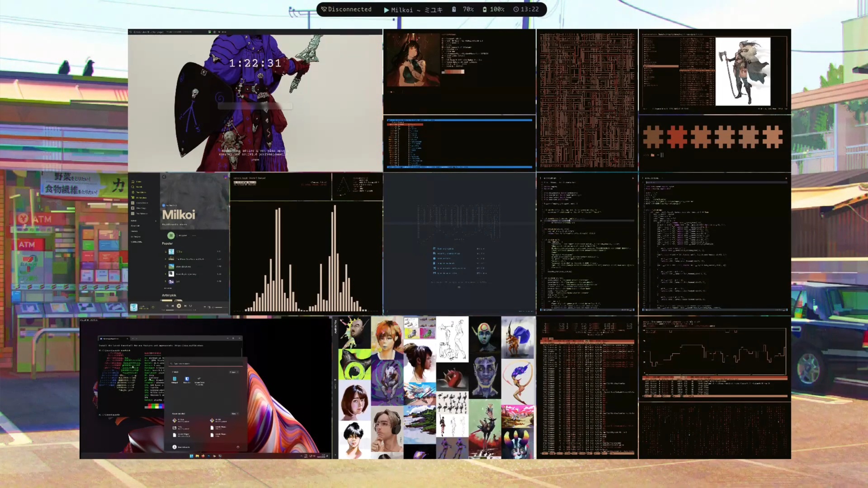Pause playback with the green Spotify button

tap(171, 235)
